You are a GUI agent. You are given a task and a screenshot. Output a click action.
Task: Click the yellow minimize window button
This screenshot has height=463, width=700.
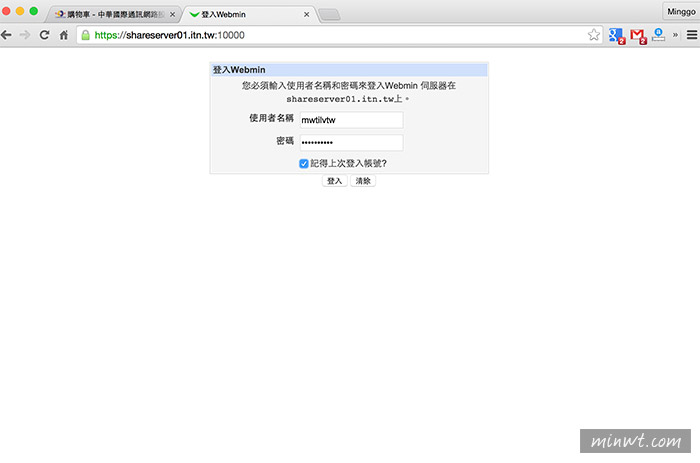[x=20, y=11]
